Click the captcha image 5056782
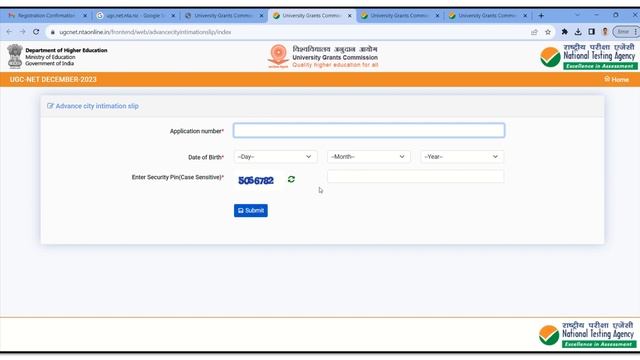 point(256,180)
